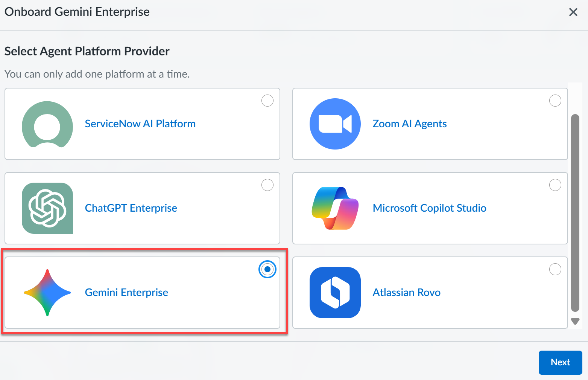Click the Microsoft Copilot Studio label

[x=429, y=208]
